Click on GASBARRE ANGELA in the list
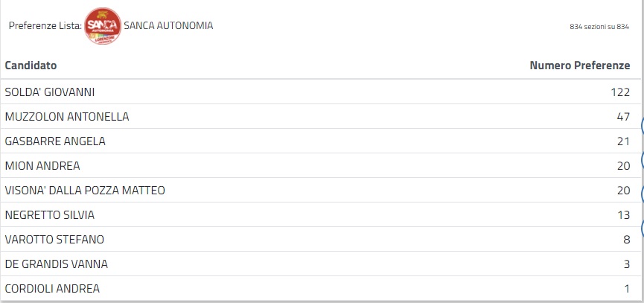 pos(55,141)
